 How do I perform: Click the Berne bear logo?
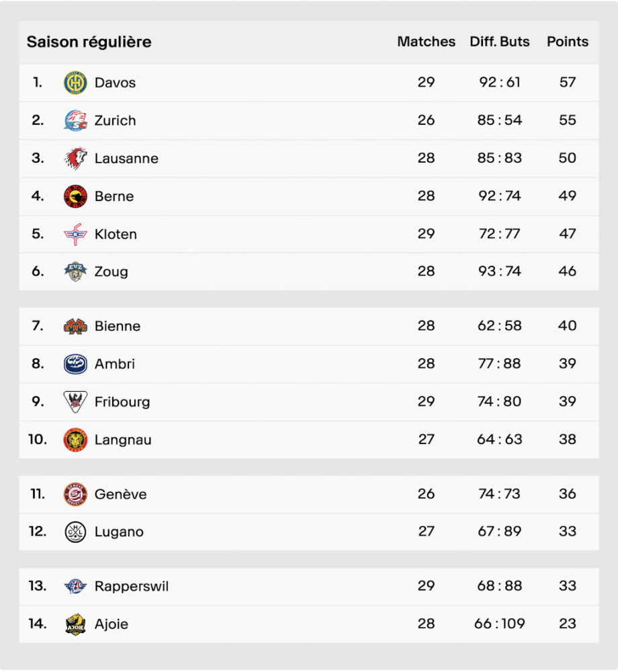pyautogui.click(x=75, y=196)
